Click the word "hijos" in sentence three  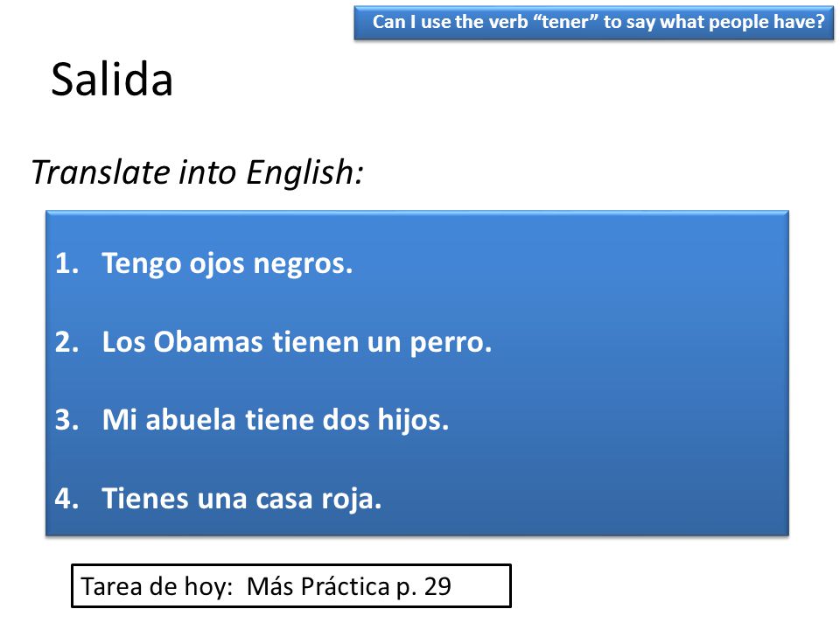(x=413, y=421)
